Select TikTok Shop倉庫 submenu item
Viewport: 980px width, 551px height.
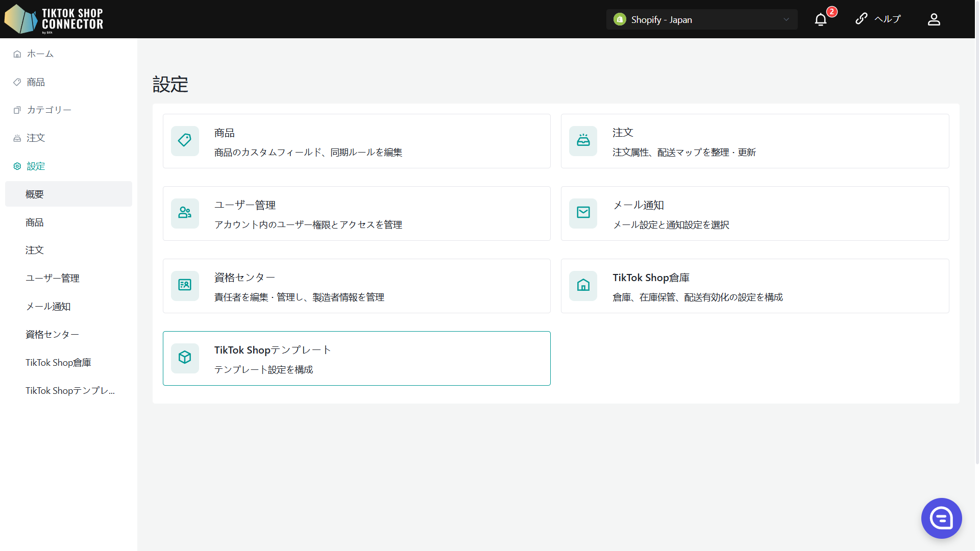point(68,363)
